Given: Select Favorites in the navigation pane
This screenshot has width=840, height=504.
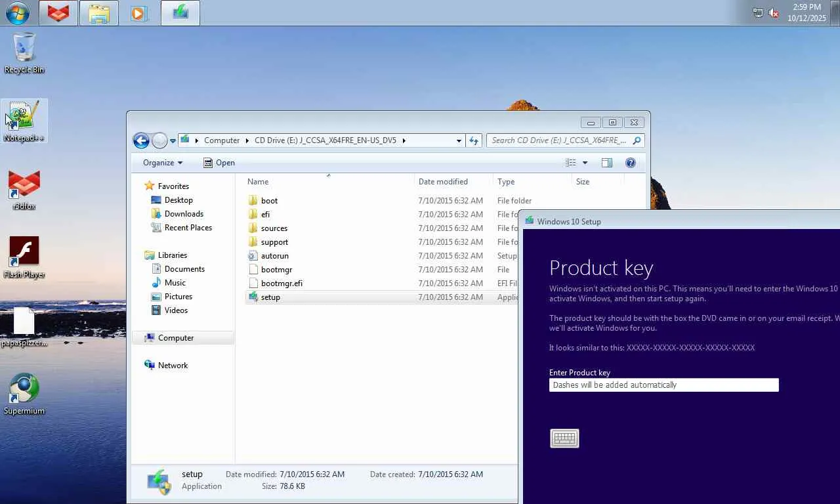Looking at the screenshot, I should tap(173, 186).
